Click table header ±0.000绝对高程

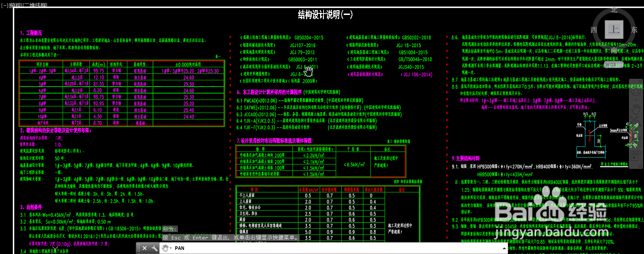pyautogui.click(x=188, y=64)
